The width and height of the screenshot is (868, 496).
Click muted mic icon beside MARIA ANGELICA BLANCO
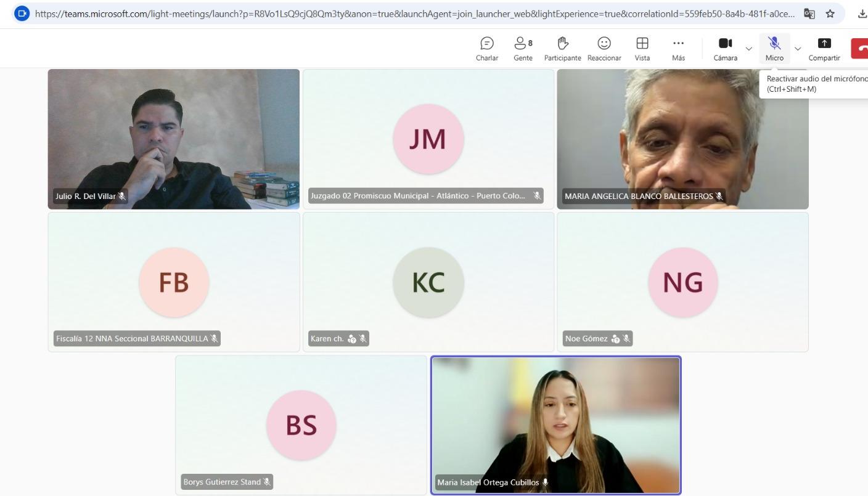[x=719, y=197]
